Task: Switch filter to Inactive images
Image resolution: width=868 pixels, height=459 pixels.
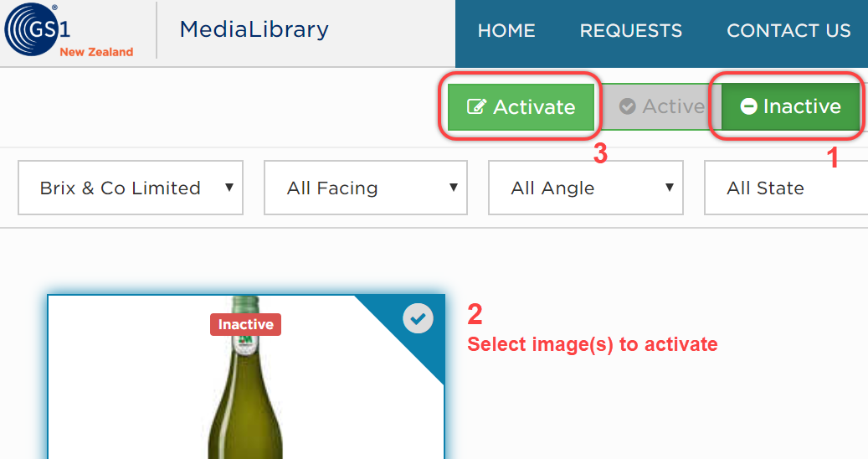Action: pos(790,106)
